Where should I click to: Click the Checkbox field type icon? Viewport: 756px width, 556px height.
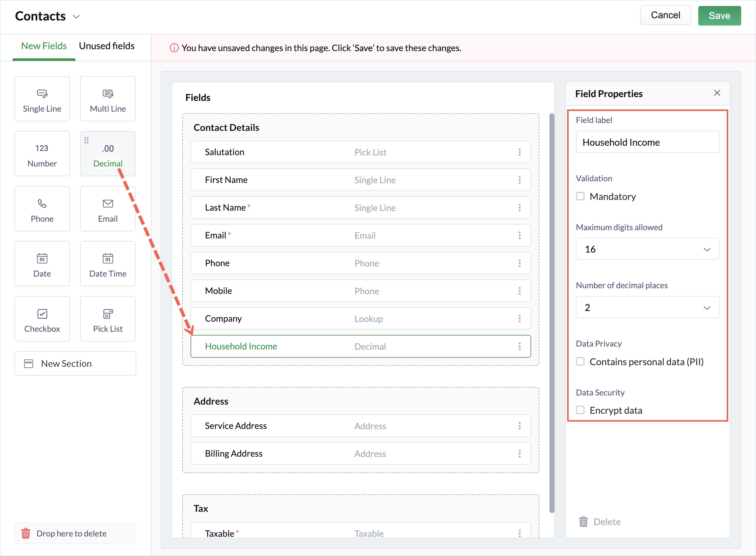point(42,314)
